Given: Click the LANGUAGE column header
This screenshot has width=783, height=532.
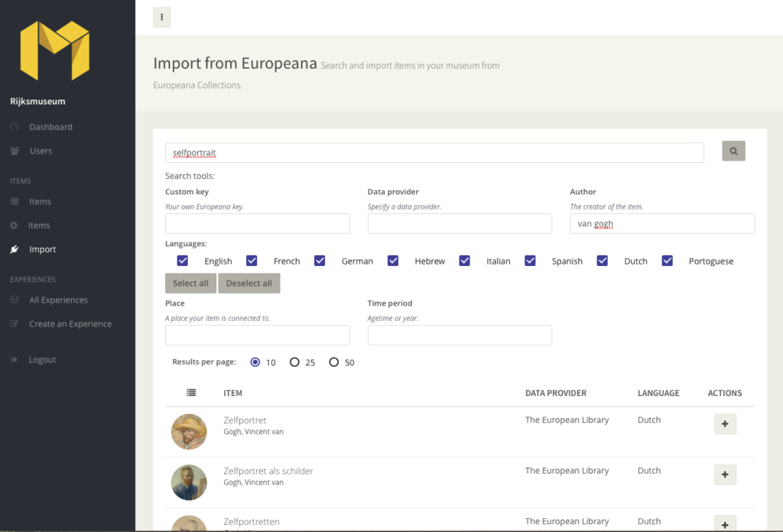Looking at the screenshot, I should (x=658, y=393).
